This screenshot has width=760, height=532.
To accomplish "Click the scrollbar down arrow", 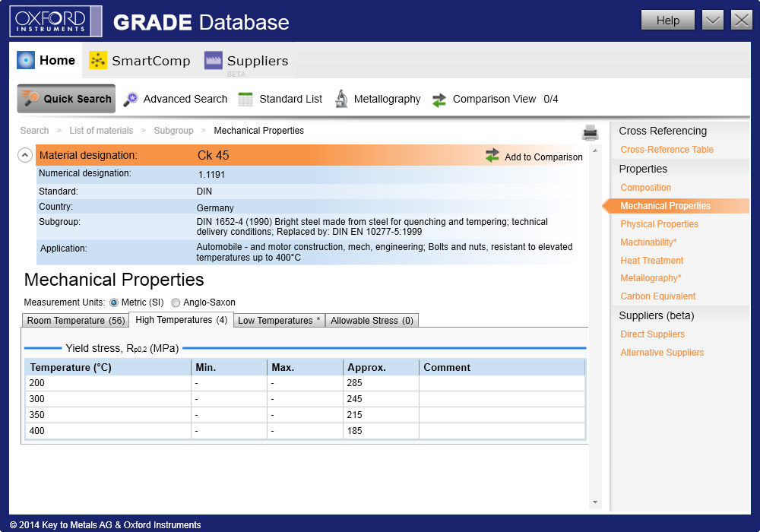I will tap(595, 502).
